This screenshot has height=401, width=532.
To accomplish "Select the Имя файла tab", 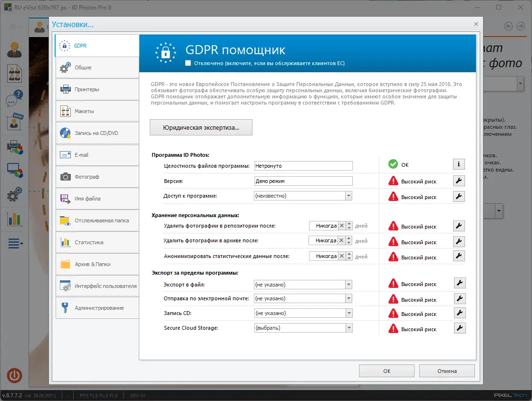I will (97, 199).
